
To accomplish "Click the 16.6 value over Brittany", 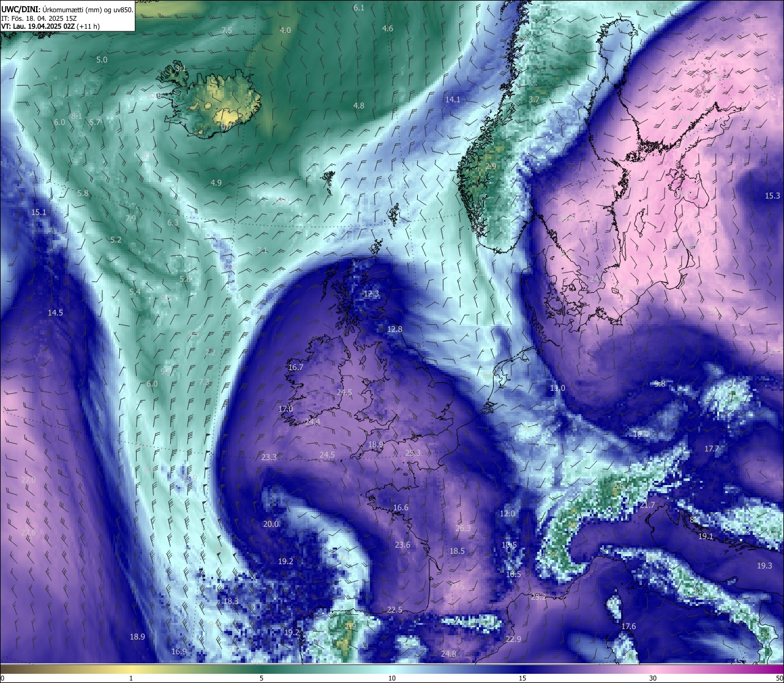I will [x=401, y=507].
